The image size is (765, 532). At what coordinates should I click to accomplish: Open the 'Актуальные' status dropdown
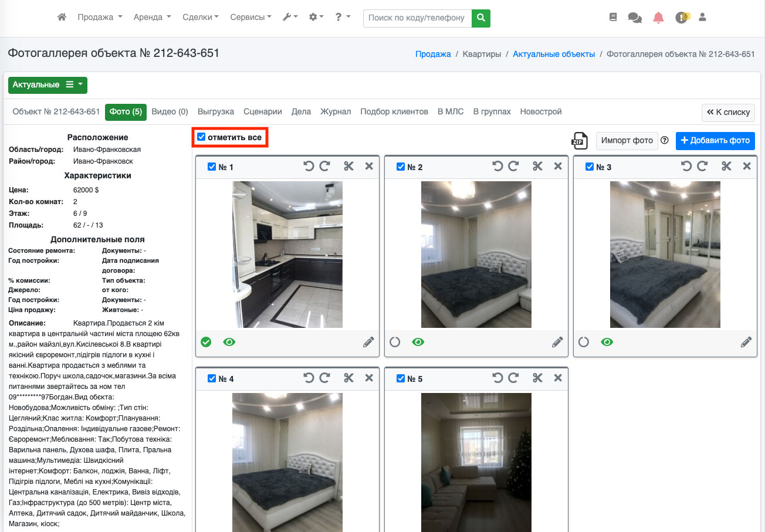coord(48,85)
